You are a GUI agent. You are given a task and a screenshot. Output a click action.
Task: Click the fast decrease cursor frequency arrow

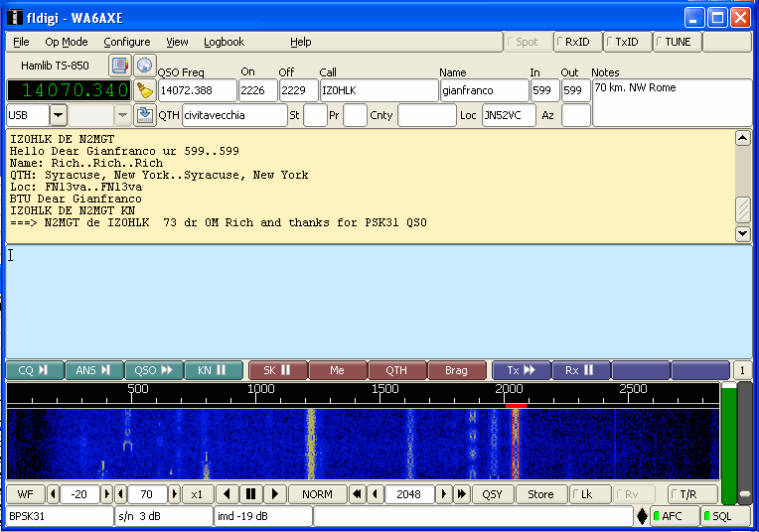tap(358, 494)
